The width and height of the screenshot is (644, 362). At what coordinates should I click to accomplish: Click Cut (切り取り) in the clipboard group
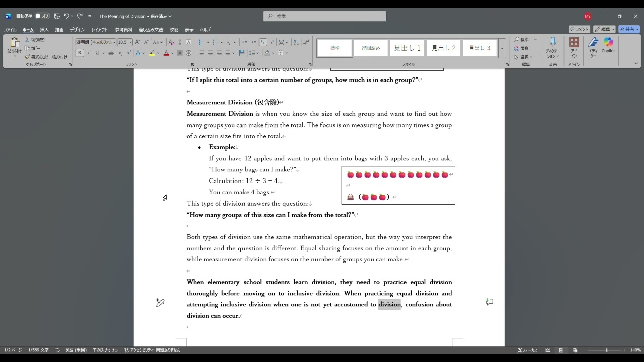tap(35, 40)
